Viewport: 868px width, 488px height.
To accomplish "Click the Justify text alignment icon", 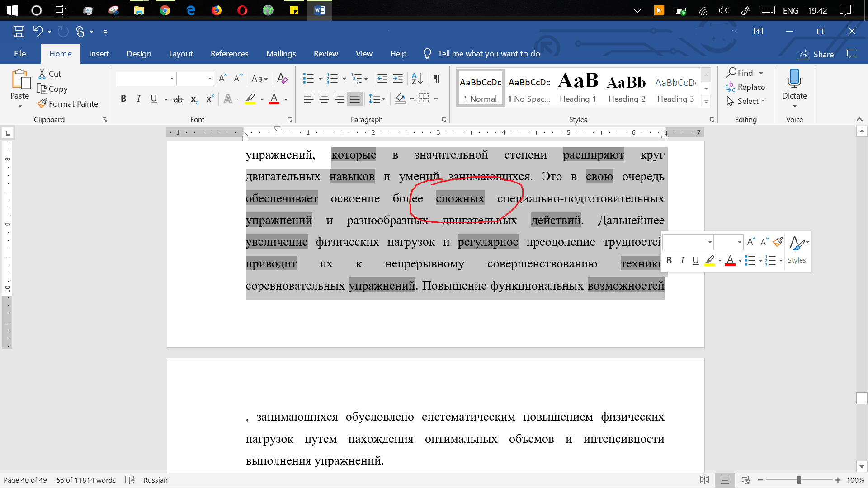I will pos(355,99).
